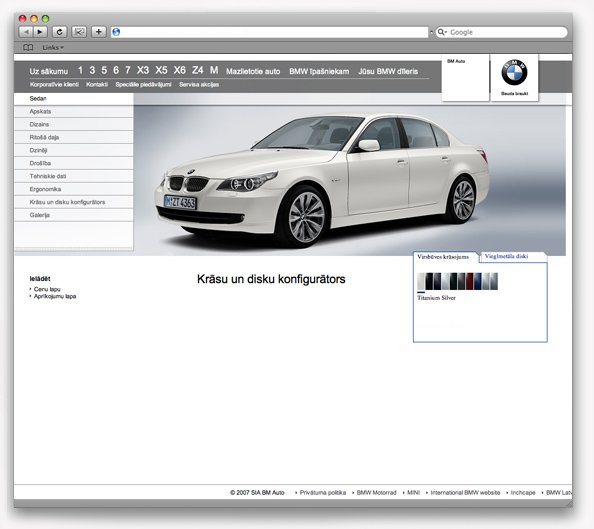Click Speciālie piedāvājumi link
The width and height of the screenshot is (594, 529).
pyautogui.click(x=143, y=85)
